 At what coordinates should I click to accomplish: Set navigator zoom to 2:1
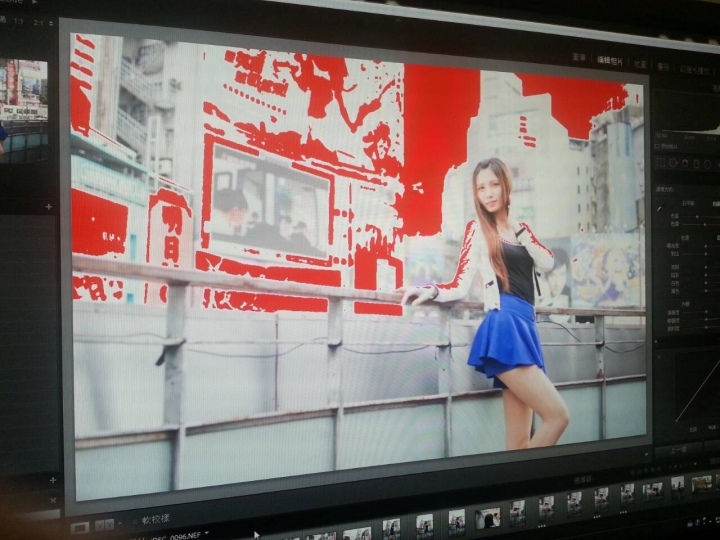tap(39, 22)
